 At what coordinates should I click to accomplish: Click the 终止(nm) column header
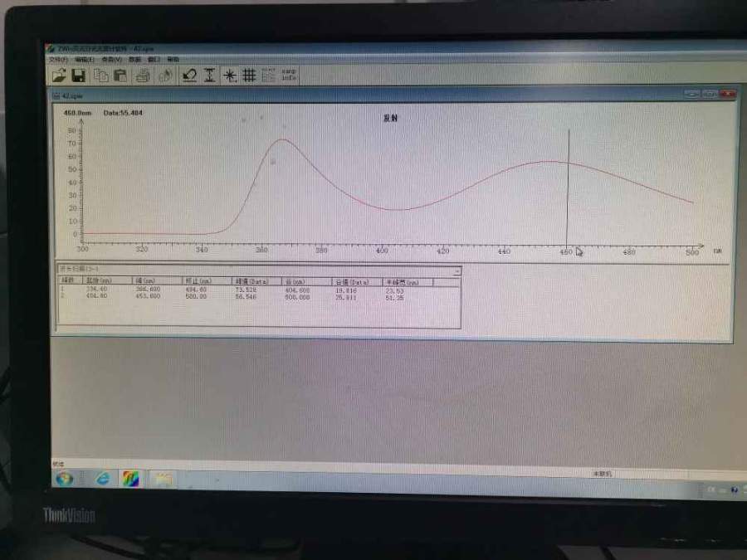click(207, 281)
